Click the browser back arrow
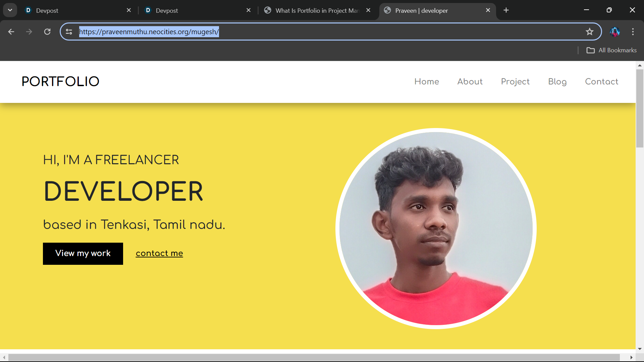 pos(11,32)
